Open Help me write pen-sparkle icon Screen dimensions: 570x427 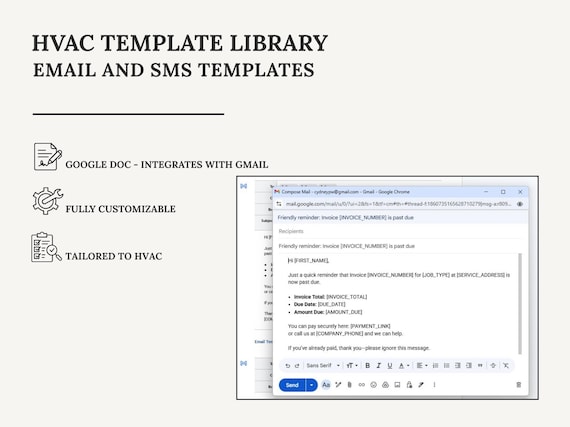(x=338, y=385)
